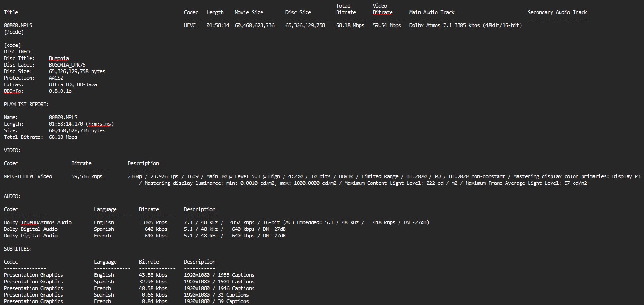Click the SUBTITLES section heading
This screenshot has height=305, width=644.
[18, 249]
